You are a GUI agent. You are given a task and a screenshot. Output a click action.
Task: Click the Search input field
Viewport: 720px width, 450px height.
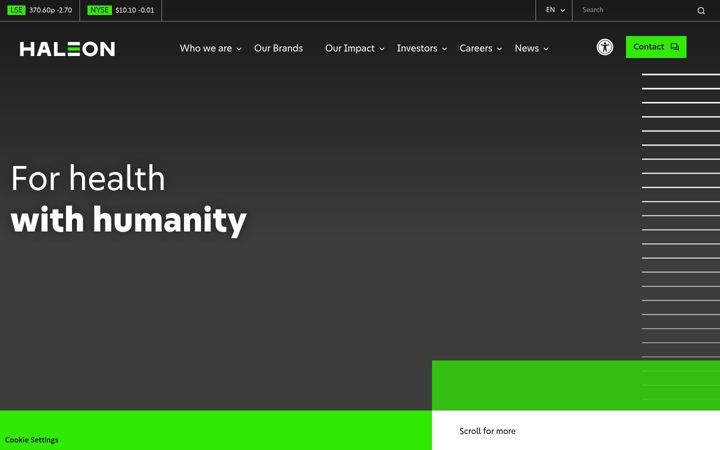click(x=636, y=10)
